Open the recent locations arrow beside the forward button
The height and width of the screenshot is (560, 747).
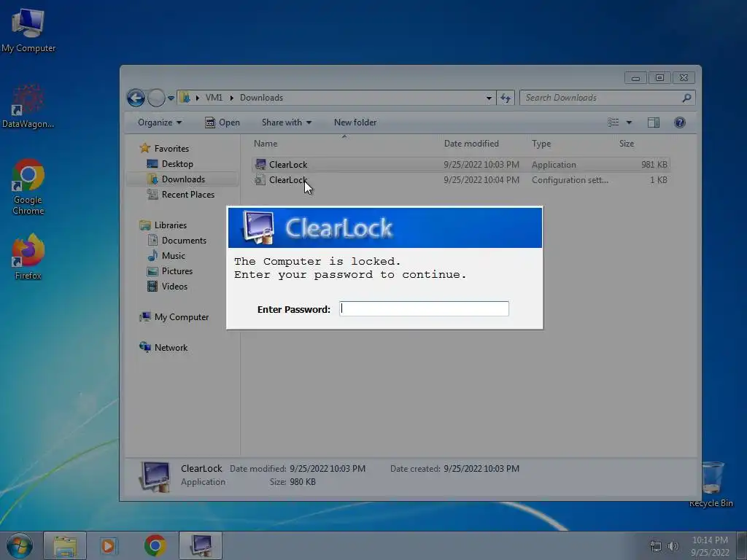coord(171,98)
